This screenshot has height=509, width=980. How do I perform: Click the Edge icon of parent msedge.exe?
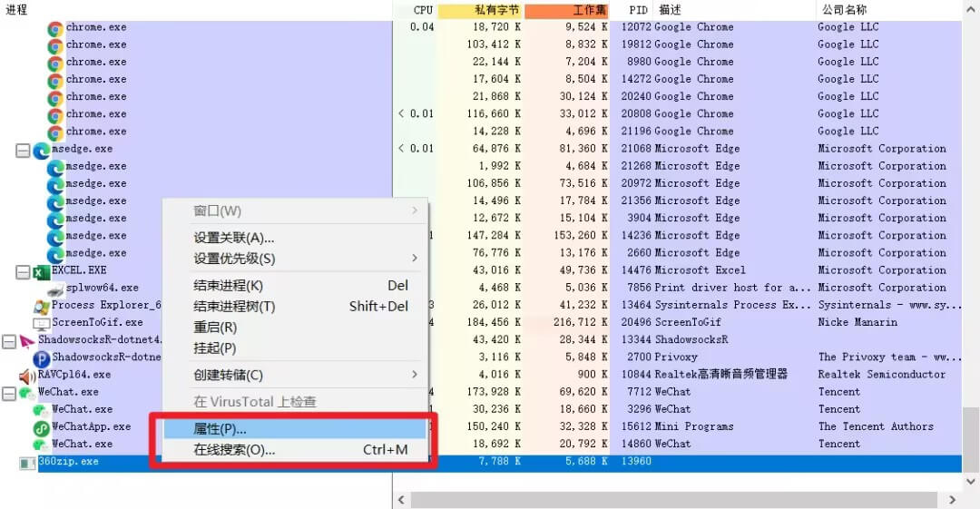click(41, 150)
